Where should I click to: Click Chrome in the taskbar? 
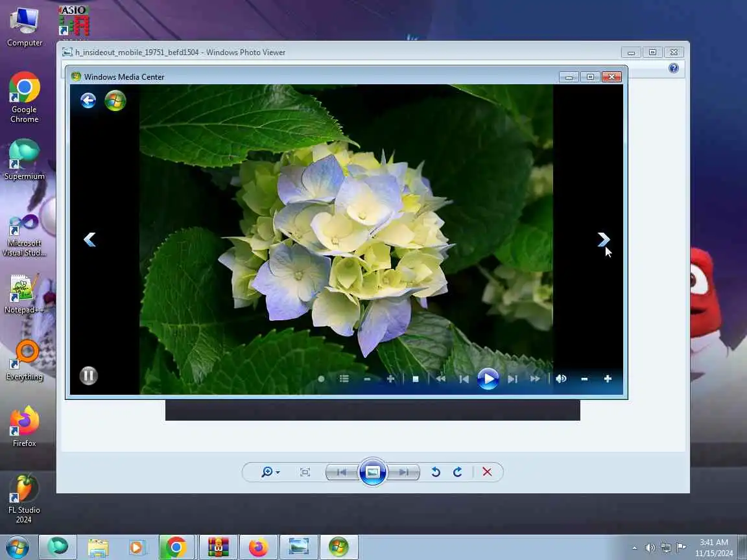click(176, 547)
